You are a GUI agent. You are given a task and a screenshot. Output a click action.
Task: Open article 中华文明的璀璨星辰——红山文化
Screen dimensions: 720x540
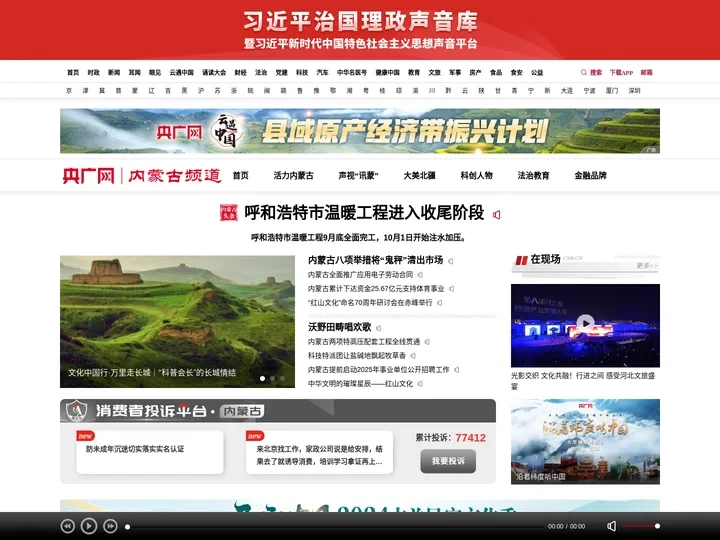point(360,383)
